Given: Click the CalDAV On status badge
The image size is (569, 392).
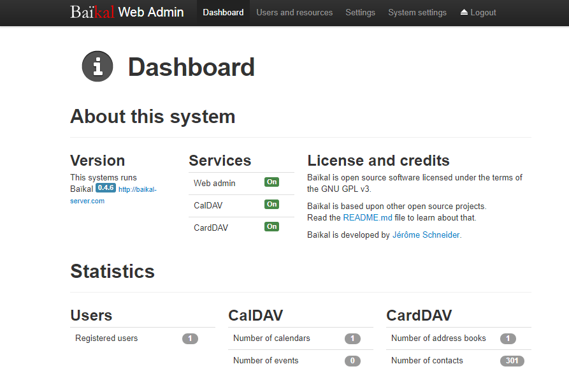Looking at the screenshot, I should click(271, 205).
